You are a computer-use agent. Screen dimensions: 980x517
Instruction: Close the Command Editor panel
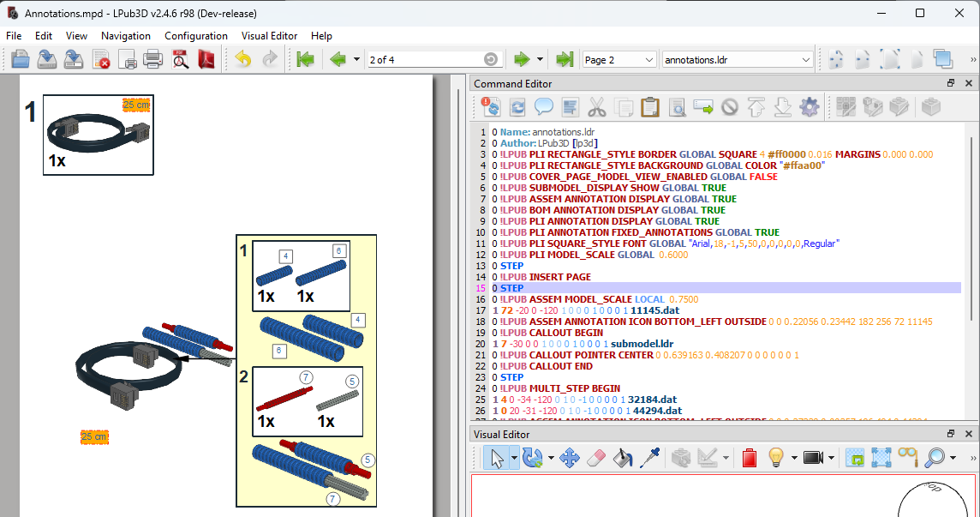click(969, 83)
